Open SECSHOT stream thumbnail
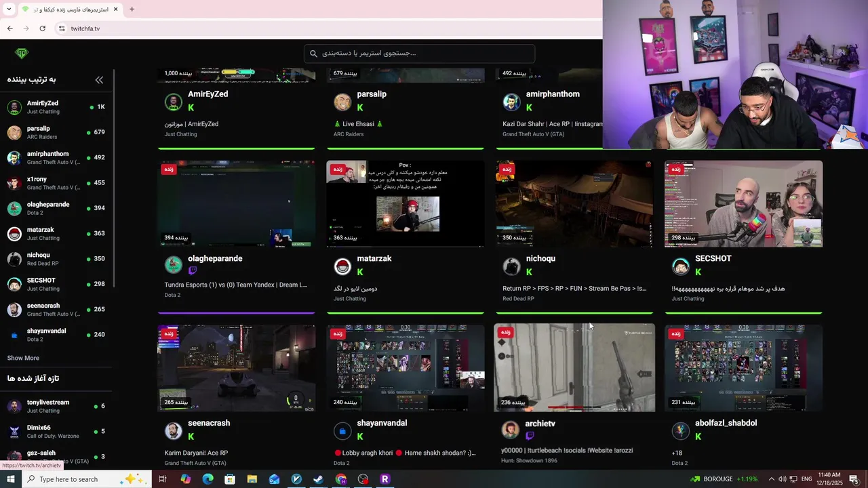This screenshot has height=488, width=868. tap(743, 203)
